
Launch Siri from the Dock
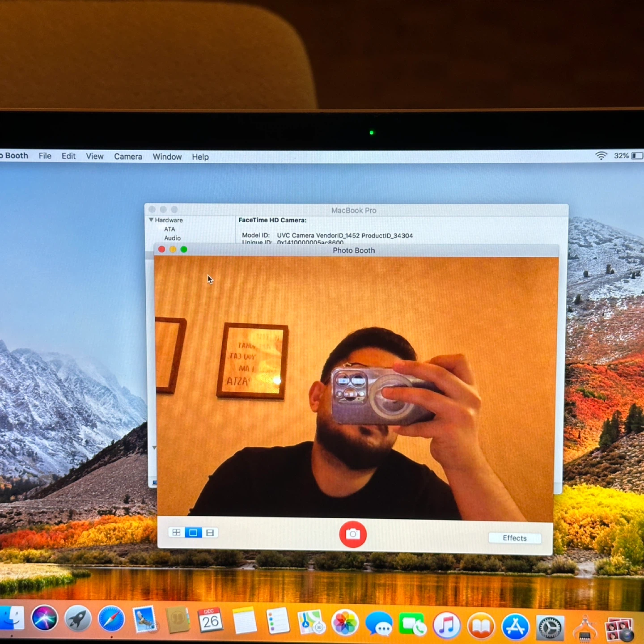coord(44,619)
